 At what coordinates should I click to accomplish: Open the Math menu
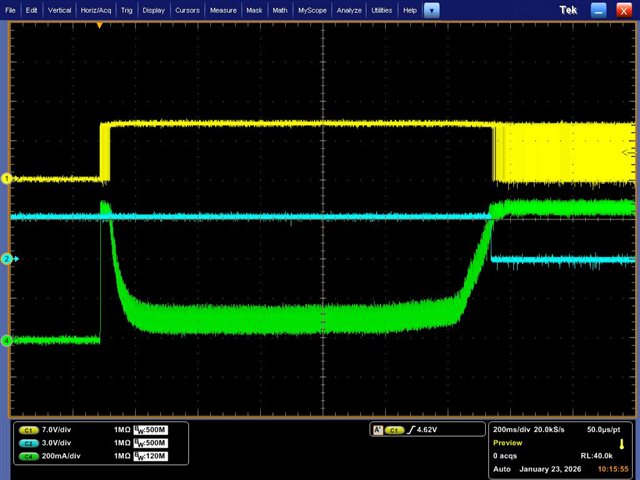[280, 10]
